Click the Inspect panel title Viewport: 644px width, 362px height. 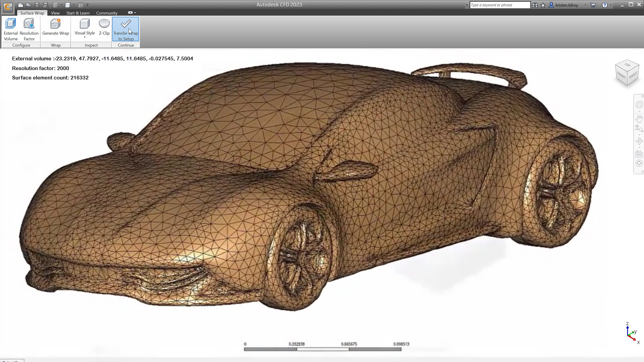pos(91,45)
